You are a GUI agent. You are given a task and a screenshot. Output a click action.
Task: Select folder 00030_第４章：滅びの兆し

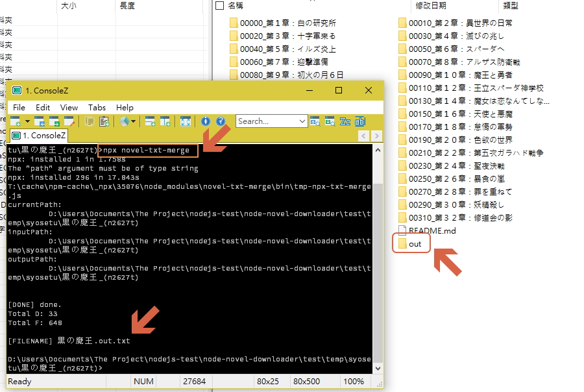click(452, 36)
